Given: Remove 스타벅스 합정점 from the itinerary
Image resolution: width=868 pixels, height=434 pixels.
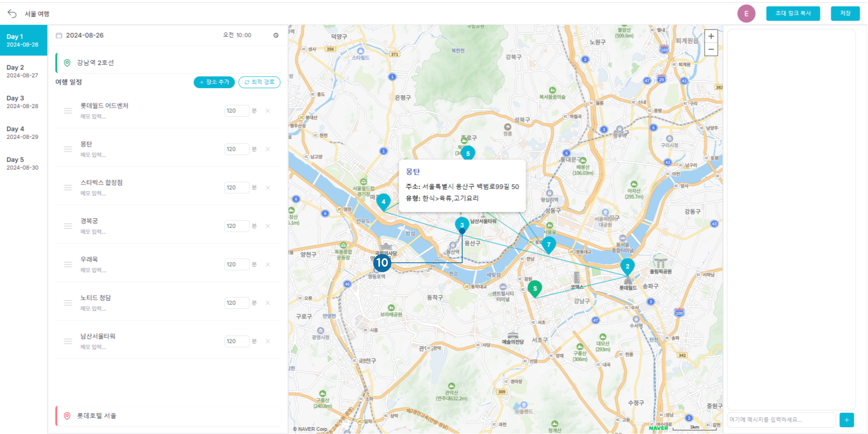Looking at the screenshot, I should pos(268,188).
